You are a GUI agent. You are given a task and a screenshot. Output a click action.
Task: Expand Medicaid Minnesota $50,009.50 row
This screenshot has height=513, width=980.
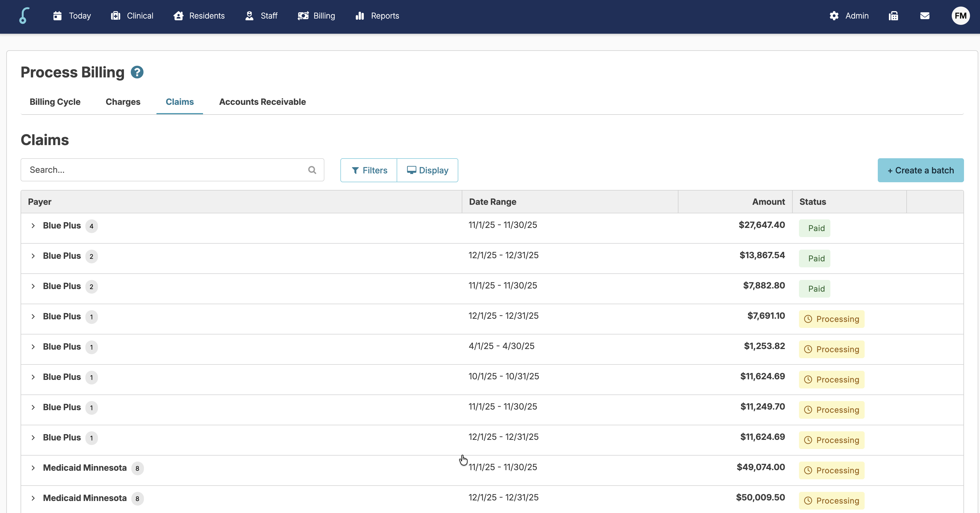pos(33,498)
